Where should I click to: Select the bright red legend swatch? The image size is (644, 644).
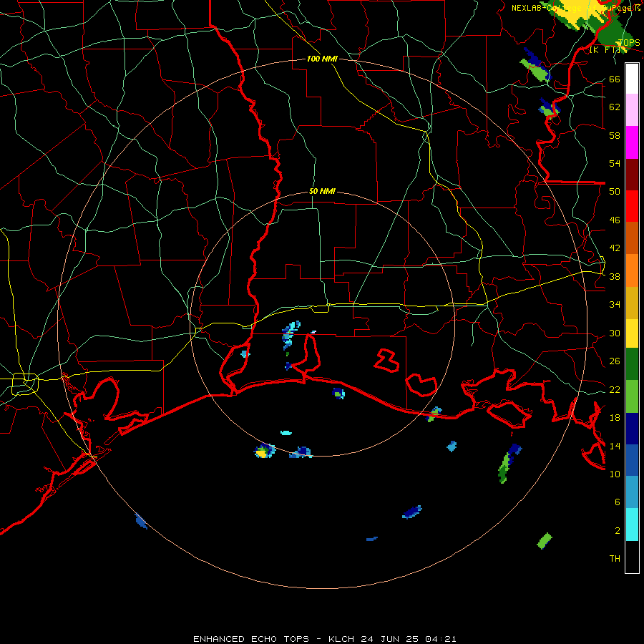click(x=632, y=206)
